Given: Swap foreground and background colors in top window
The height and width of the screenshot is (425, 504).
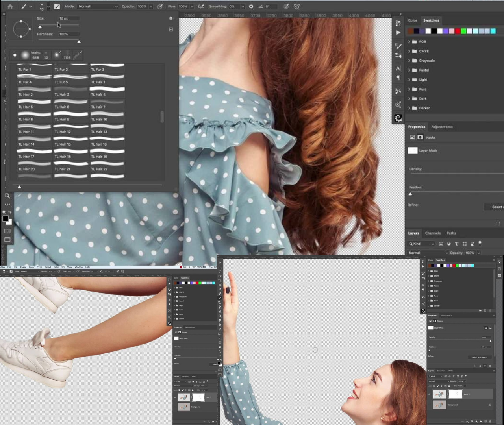Looking at the screenshot, I should tap(10, 212).
